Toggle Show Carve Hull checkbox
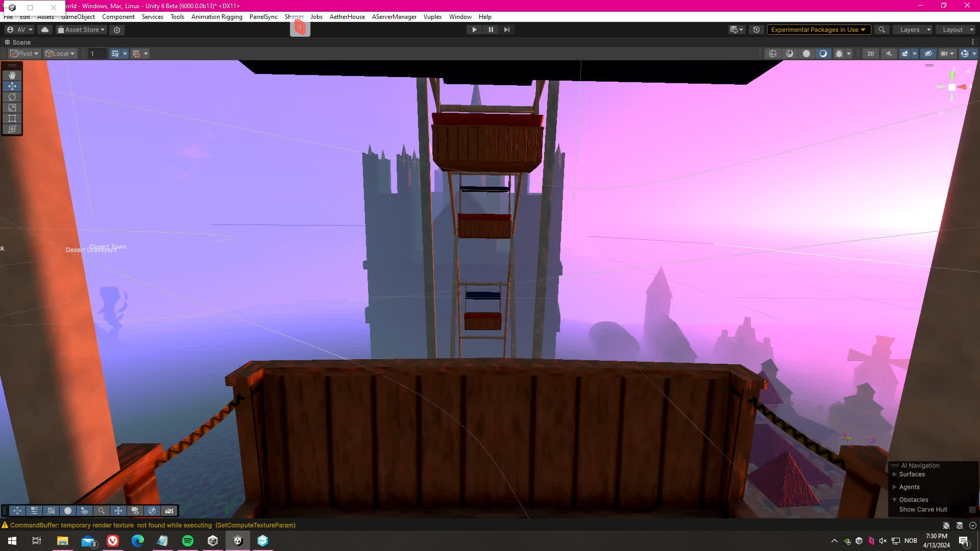 [x=972, y=510]
